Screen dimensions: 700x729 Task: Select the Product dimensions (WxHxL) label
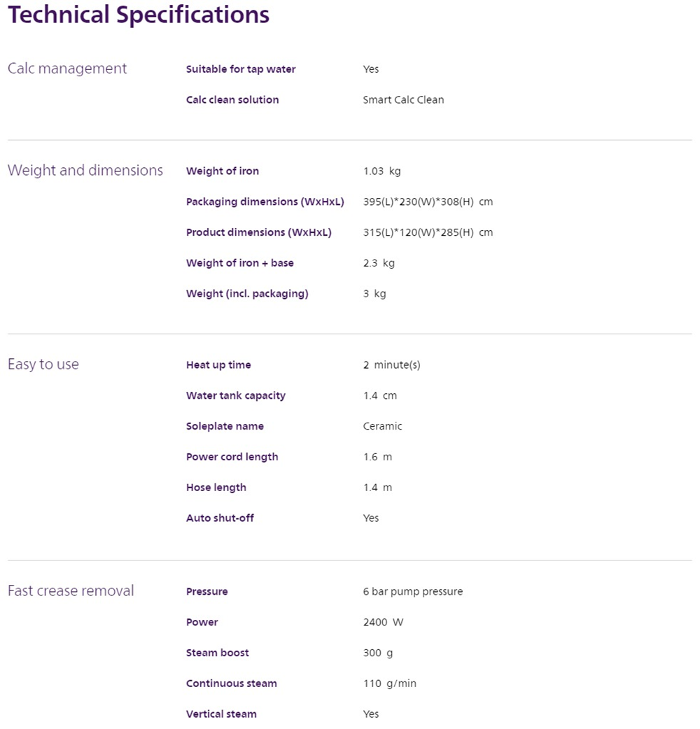click(259, 232)
